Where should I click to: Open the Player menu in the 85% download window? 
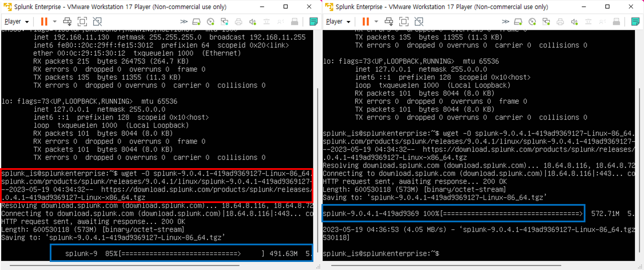17,22
